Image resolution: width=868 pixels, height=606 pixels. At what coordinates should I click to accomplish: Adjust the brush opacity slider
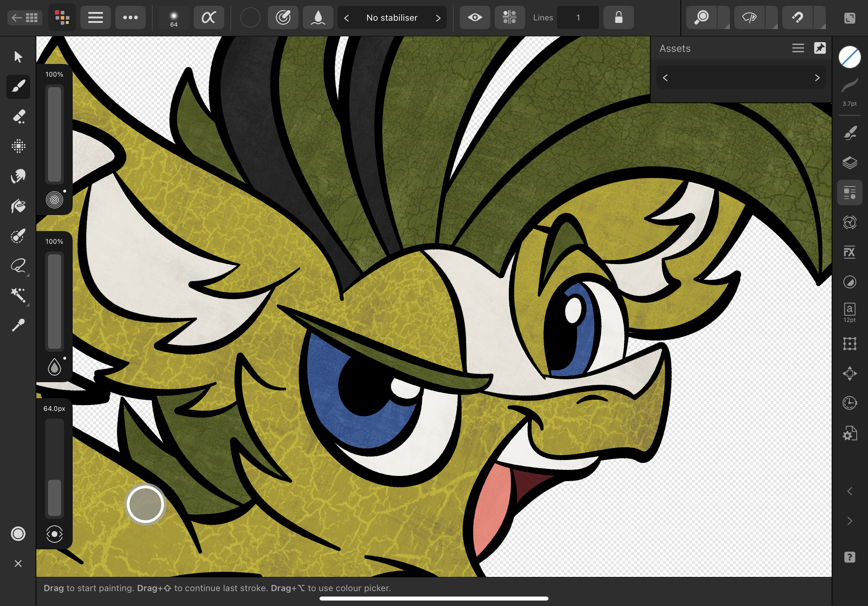coord(55,134)
